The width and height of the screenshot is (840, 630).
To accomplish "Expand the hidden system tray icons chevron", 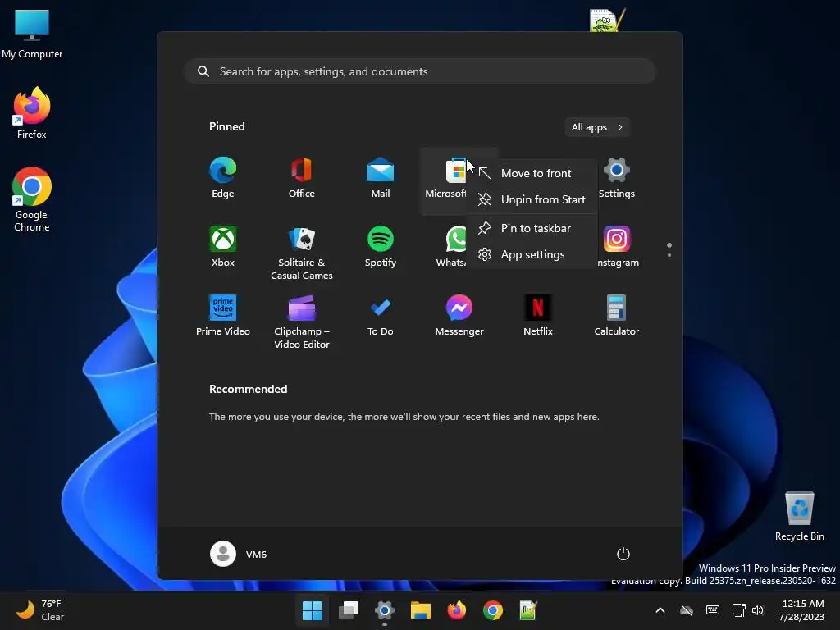I will (660, 610).
